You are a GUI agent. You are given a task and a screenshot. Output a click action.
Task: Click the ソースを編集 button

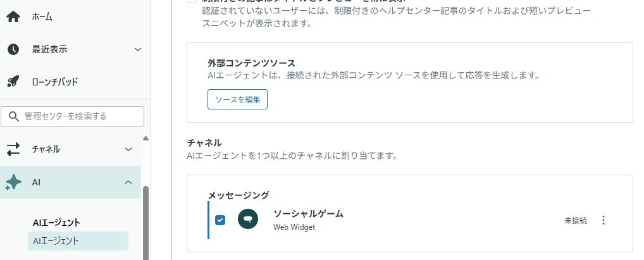coord(237,99)
